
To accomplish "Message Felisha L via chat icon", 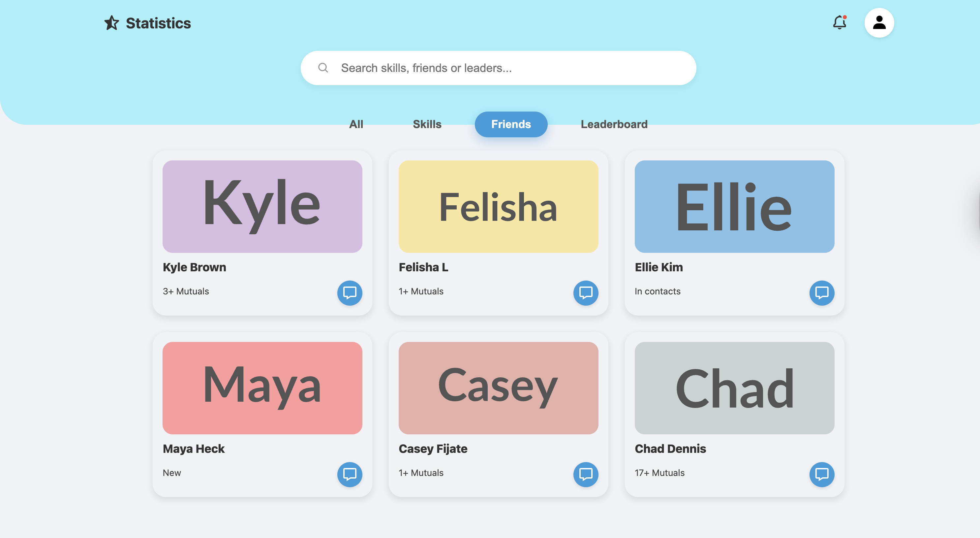I will click(586, 293).
